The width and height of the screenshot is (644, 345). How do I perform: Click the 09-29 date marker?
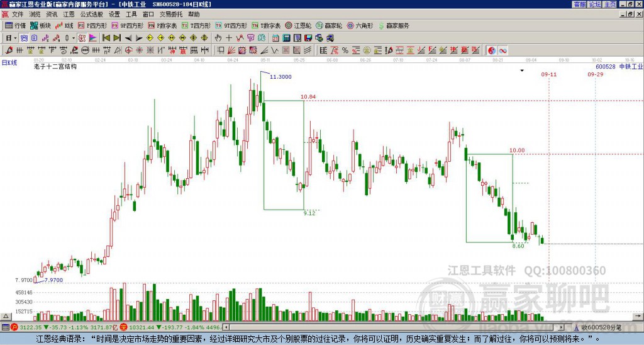click(x=595, y=74)
